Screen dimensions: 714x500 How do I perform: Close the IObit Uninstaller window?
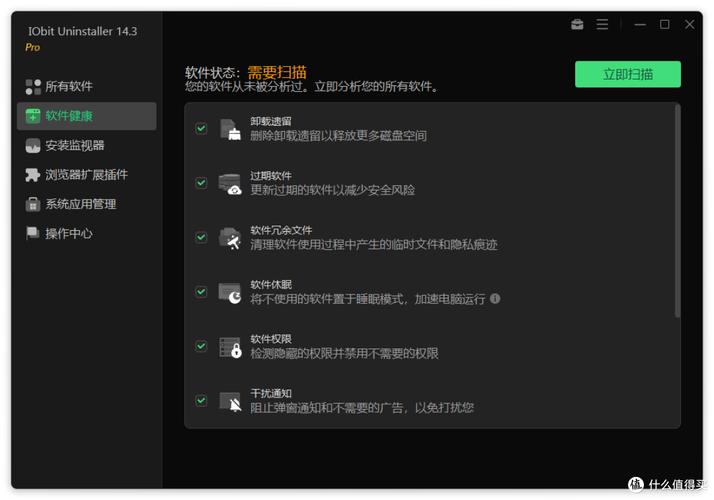point(689,25)
